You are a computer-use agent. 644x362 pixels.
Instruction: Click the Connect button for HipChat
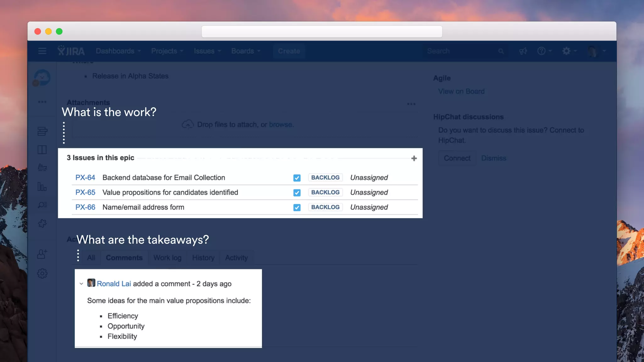457,158
